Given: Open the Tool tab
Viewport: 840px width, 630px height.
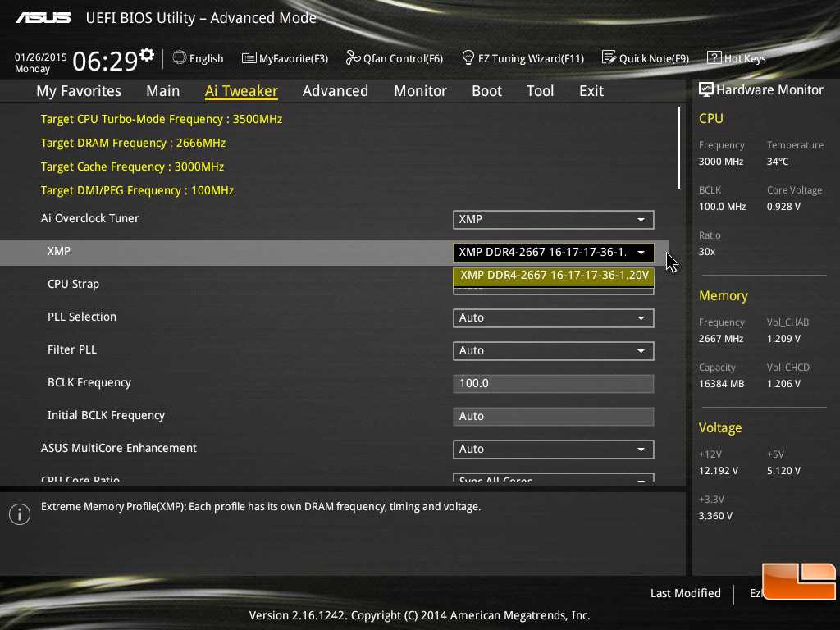Looking at the screenshot, I should click(x=540, y=91).
